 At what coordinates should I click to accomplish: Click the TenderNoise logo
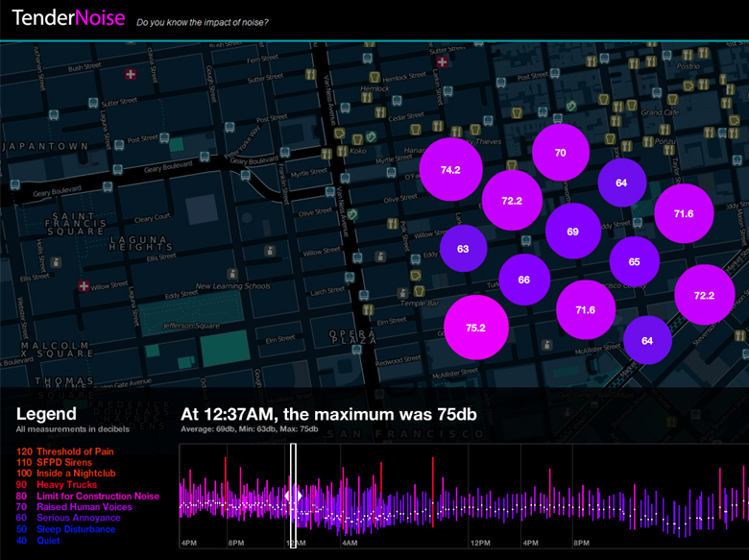coord(67,18)
